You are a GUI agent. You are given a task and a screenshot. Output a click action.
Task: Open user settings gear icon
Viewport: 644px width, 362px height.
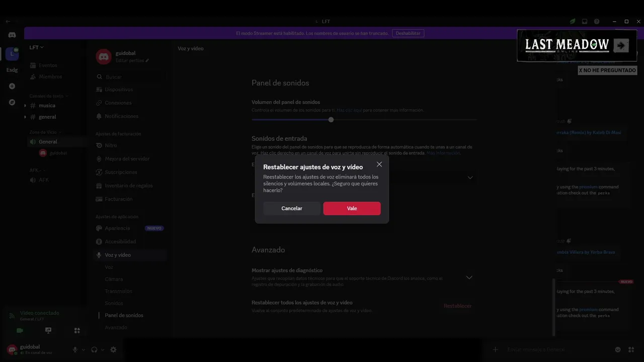(x=113, y=349)
